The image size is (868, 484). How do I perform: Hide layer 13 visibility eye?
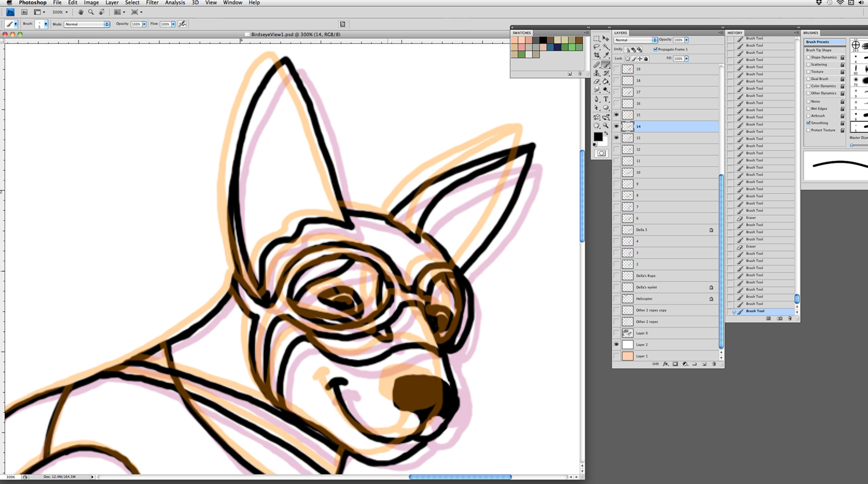tap(616, 138)
